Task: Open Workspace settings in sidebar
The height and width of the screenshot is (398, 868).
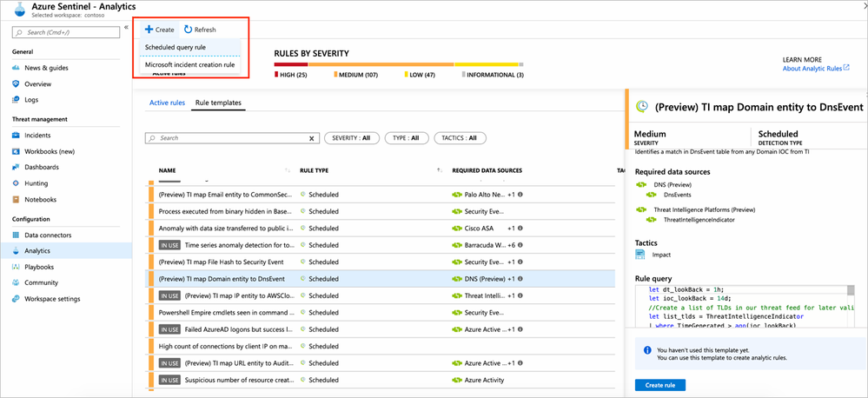Action: click(52, 299)
